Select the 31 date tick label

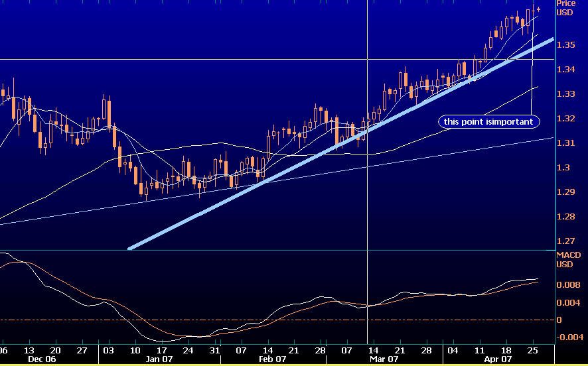(214, 350)
